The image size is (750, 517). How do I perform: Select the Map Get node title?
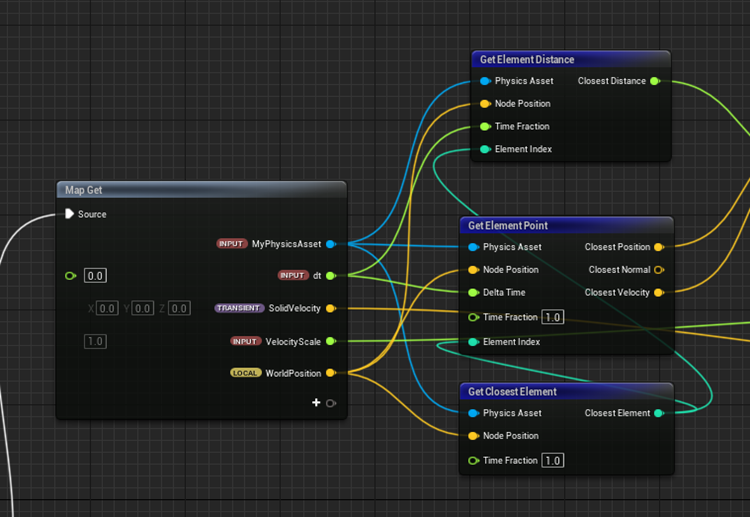coord(84,190)
